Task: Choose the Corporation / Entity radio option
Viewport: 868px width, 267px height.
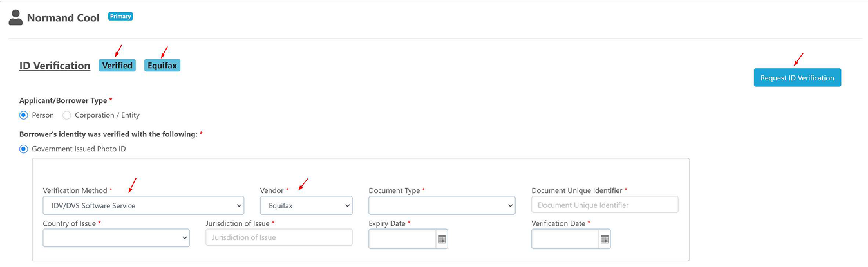Action: pyautogui.click(x=67, y=115)
